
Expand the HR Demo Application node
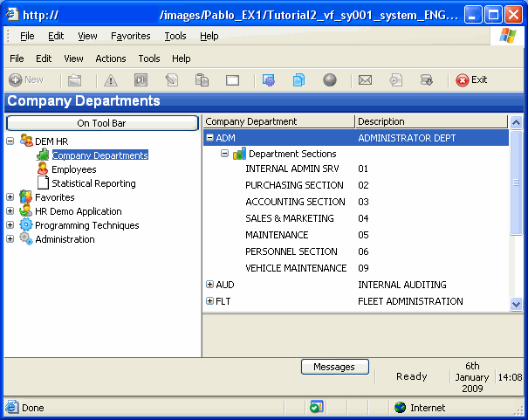click(10, 211)
